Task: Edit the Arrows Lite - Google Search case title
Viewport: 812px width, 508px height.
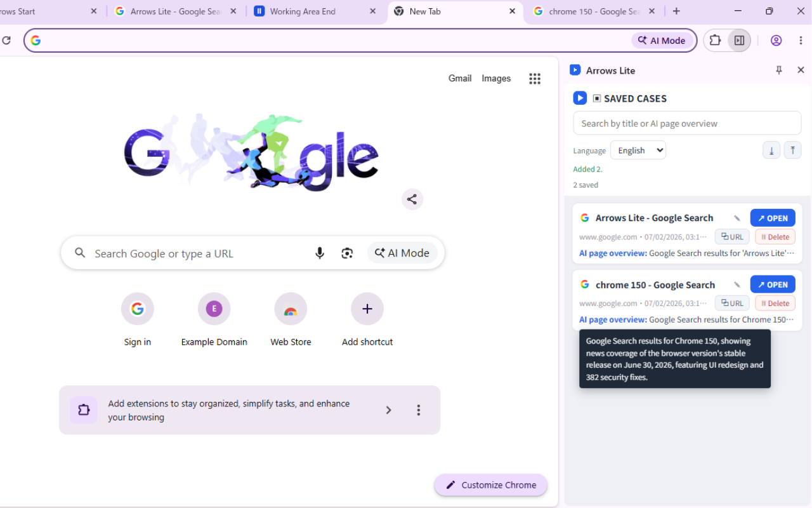Action: pyautogui.click(x=737, y=218)
